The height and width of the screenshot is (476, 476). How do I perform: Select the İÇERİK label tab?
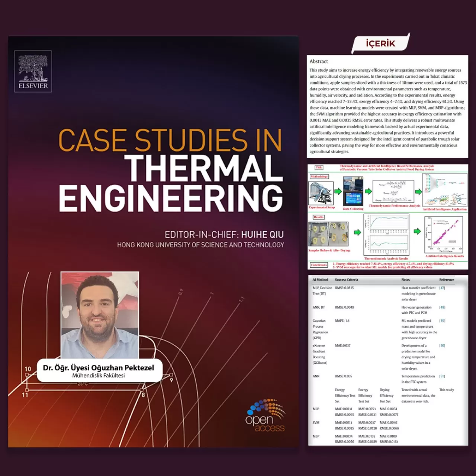380,44
